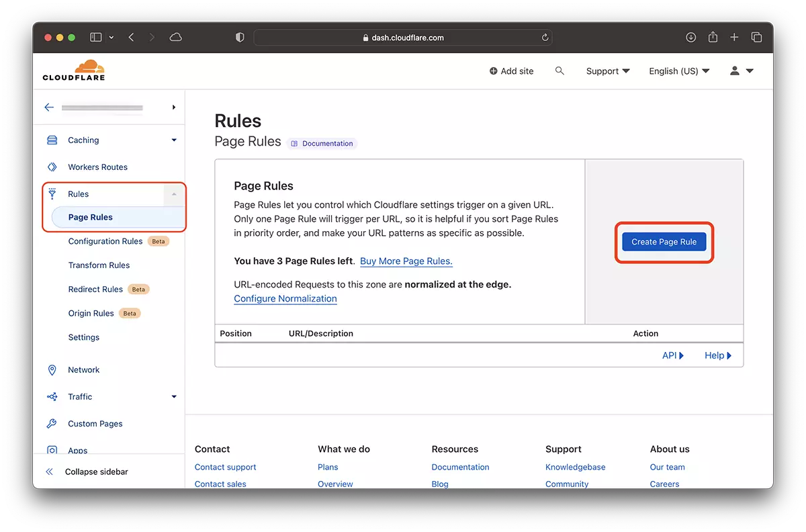Click the search magnifier icon
This screenshot has height=532, width=806.
[559, 71]
